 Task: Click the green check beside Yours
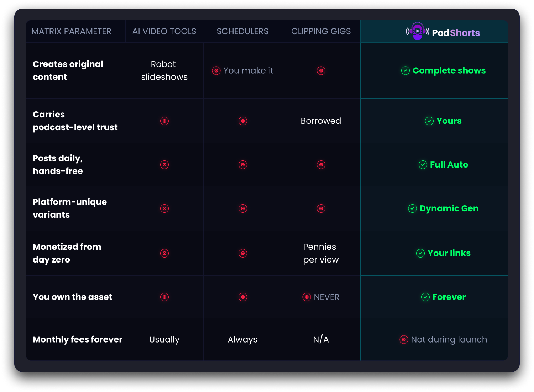tap(429, 121)
